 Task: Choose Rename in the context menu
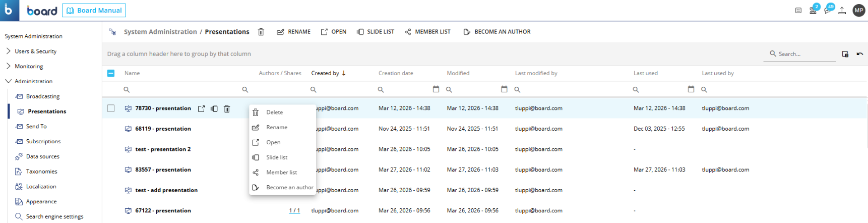(x=282, y=127)
